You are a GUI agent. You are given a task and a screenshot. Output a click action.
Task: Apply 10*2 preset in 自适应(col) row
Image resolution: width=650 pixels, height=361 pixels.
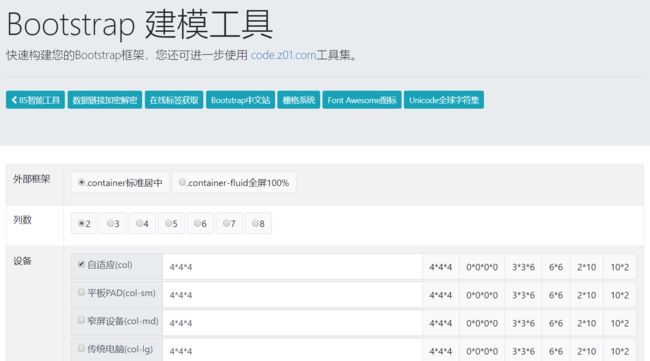[620, 267]
